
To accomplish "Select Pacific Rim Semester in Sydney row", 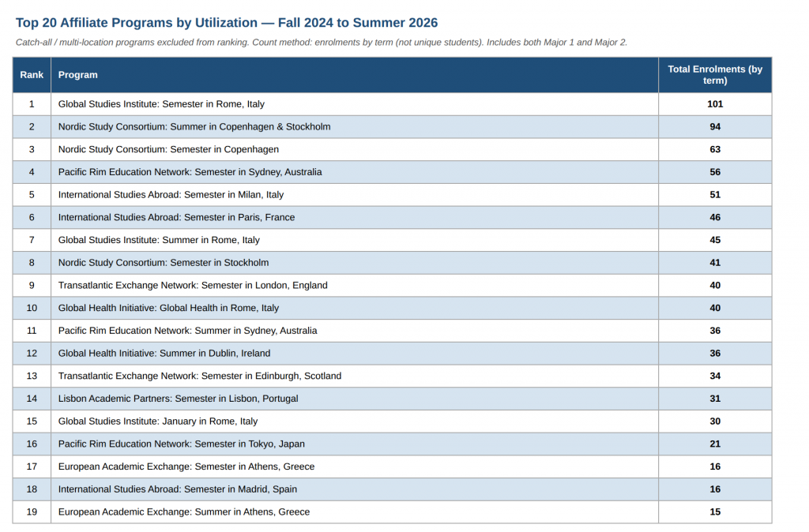I will 392,172.
